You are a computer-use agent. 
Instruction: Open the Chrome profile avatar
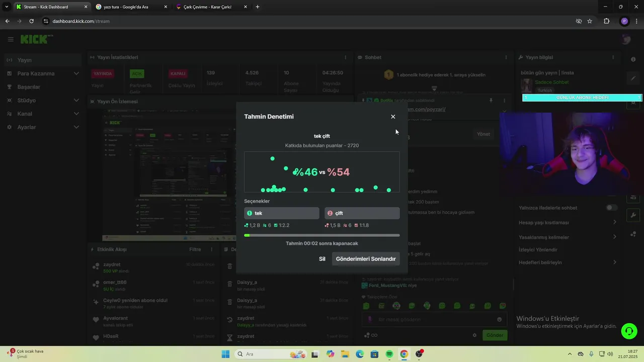(x=624, y=21)
